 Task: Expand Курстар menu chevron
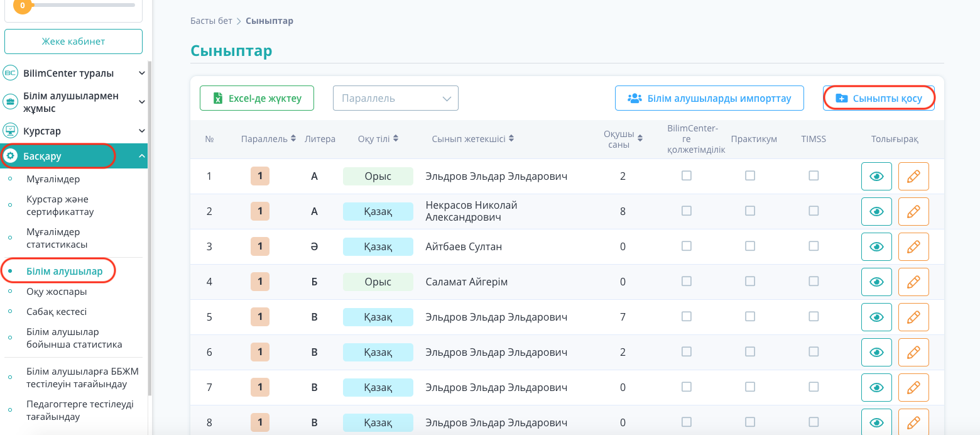tap(142, 131)
